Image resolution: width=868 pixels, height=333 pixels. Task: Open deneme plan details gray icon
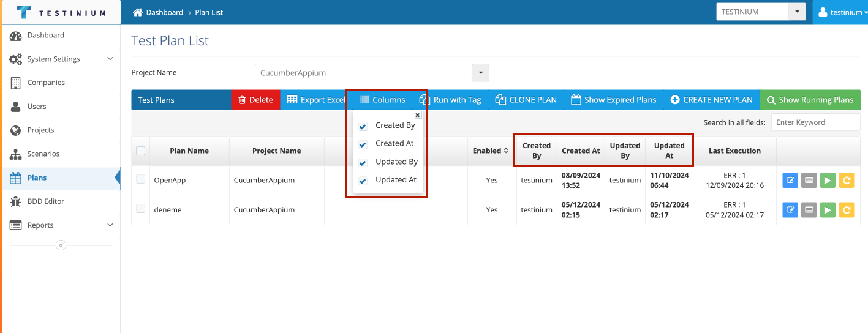[809, 210]
